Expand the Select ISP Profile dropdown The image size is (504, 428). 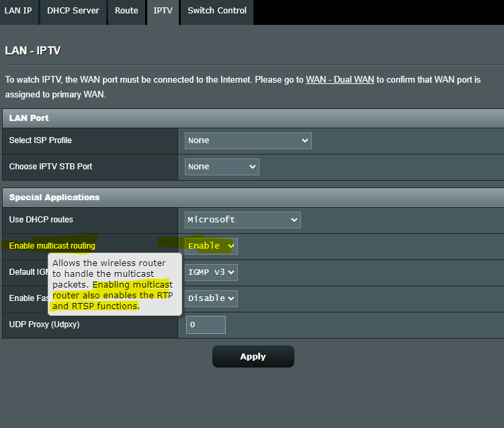pos(248,140)
